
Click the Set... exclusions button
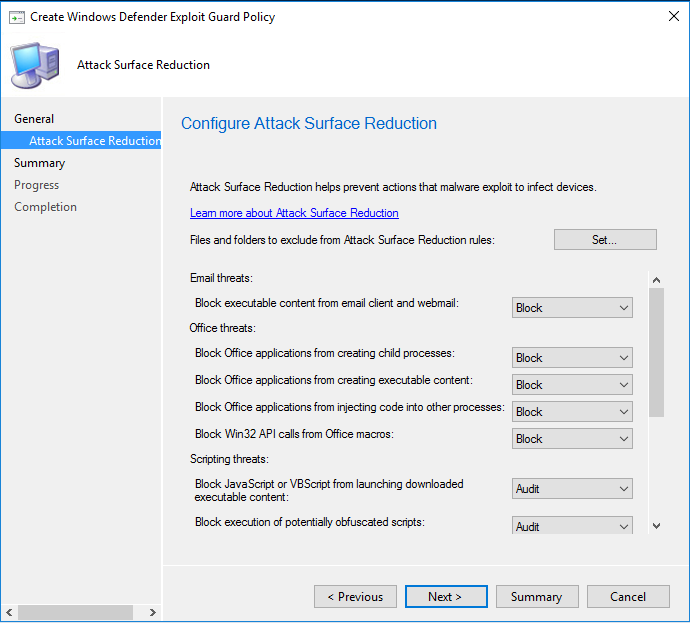click(x=605, y=240)
